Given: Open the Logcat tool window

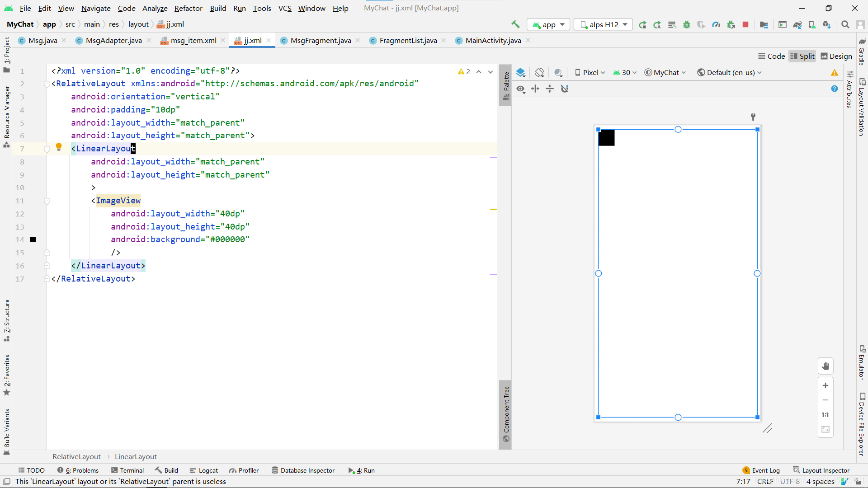Looking at the screenshot, I should (204, 470).
